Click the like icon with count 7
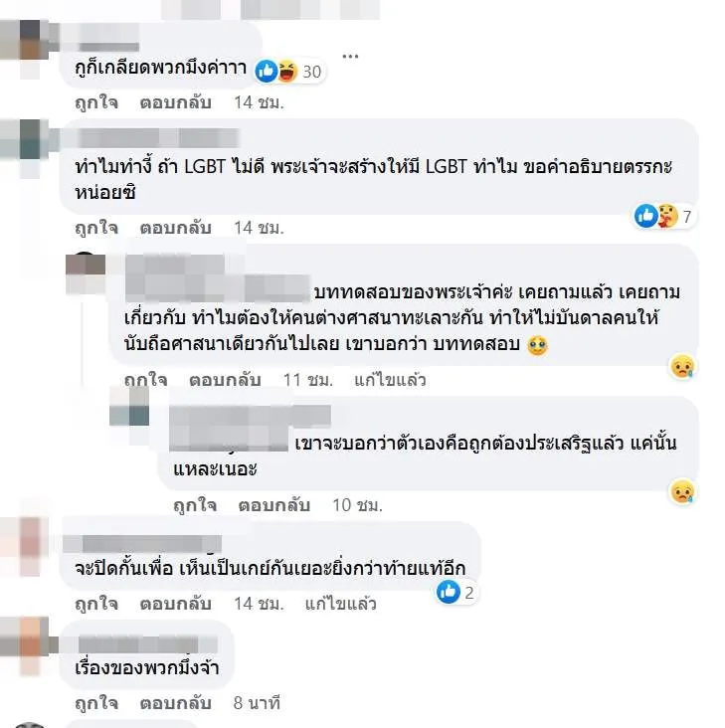This screenshot has width=725, height=728. tap(646, 216)
